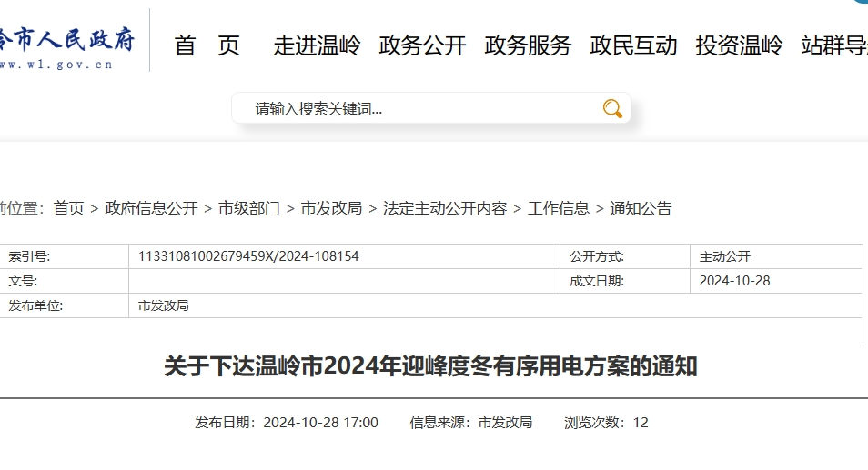868x470 pixels.
Task: Select the 政务公开 navigation item
Action: (422, 45)
